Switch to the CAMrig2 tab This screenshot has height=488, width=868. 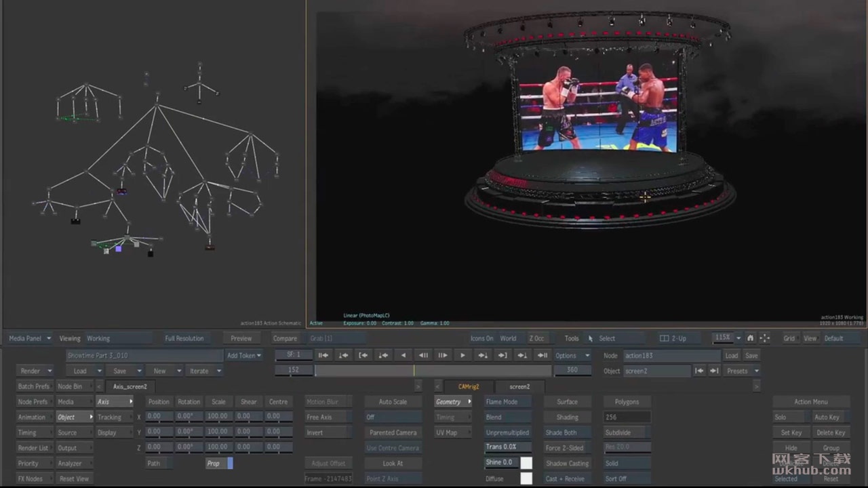[x=469, y=386]
